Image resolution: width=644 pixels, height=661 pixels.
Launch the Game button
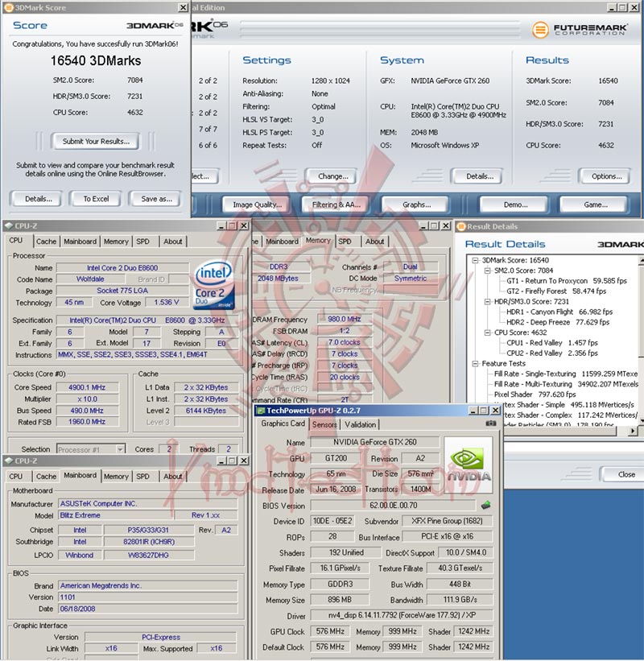pyautogui.click(x=595, y=204)
